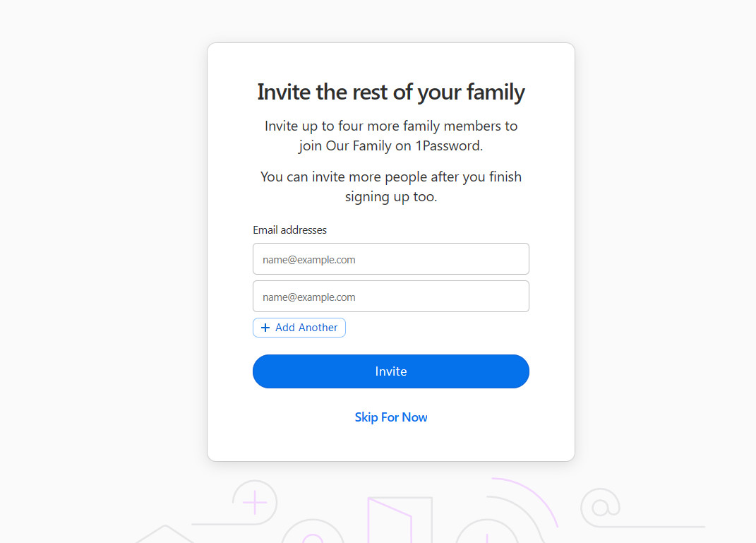Click the "Email addresses" label

[x=289, y=230]
